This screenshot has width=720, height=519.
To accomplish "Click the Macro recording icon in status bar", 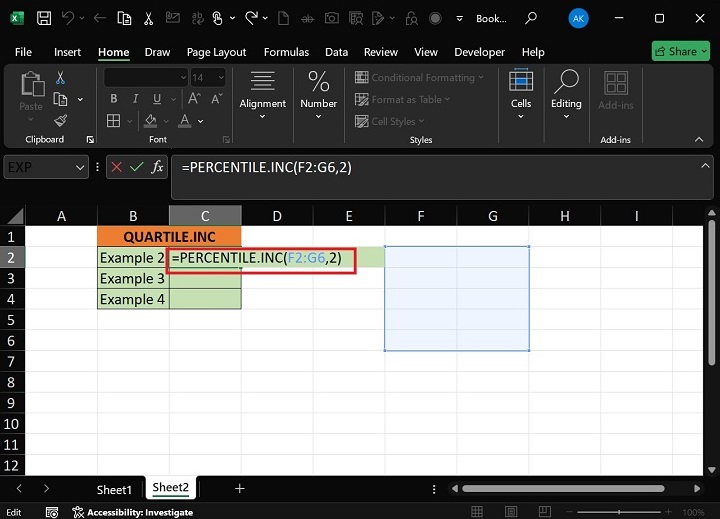I will [x=52, y=512].
